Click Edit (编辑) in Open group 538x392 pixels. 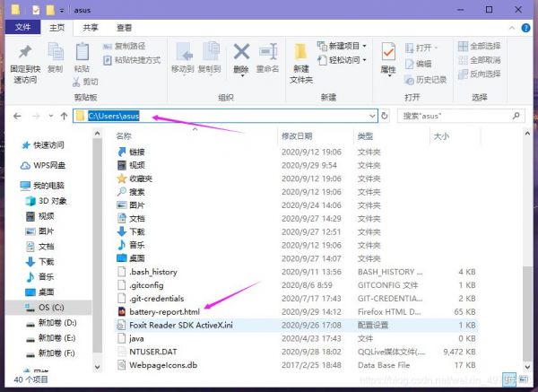(418, 64)
